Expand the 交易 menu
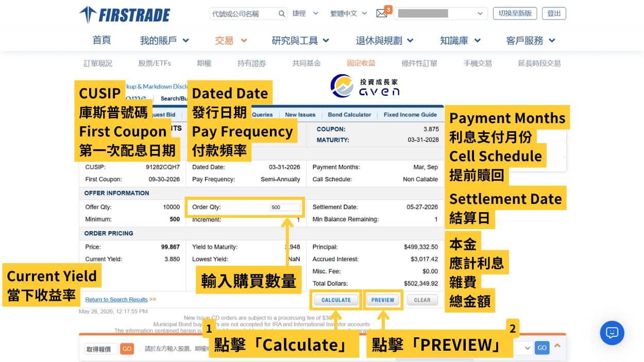This screenshot has height=362, width=644. [x=231, y=40]
